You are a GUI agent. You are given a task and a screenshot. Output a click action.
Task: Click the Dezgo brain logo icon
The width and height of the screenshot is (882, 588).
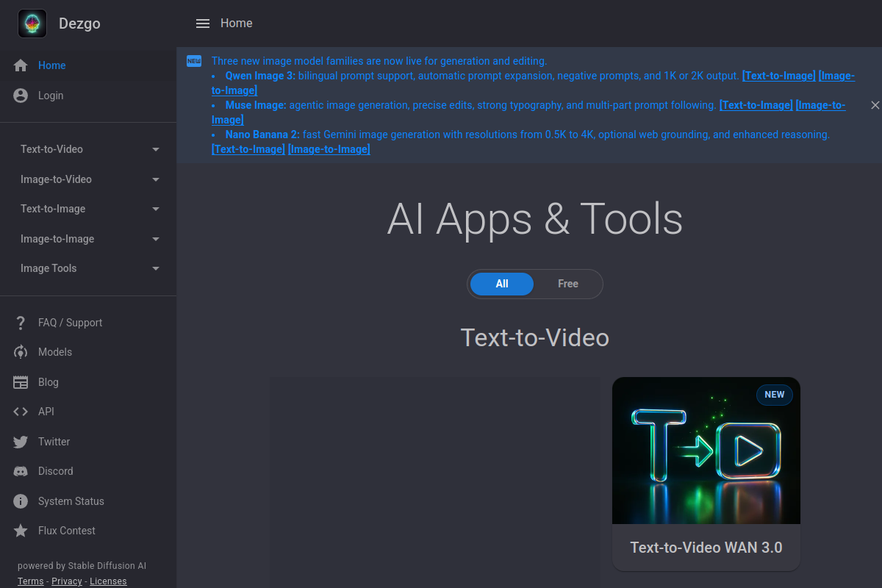tap(32, 24)
